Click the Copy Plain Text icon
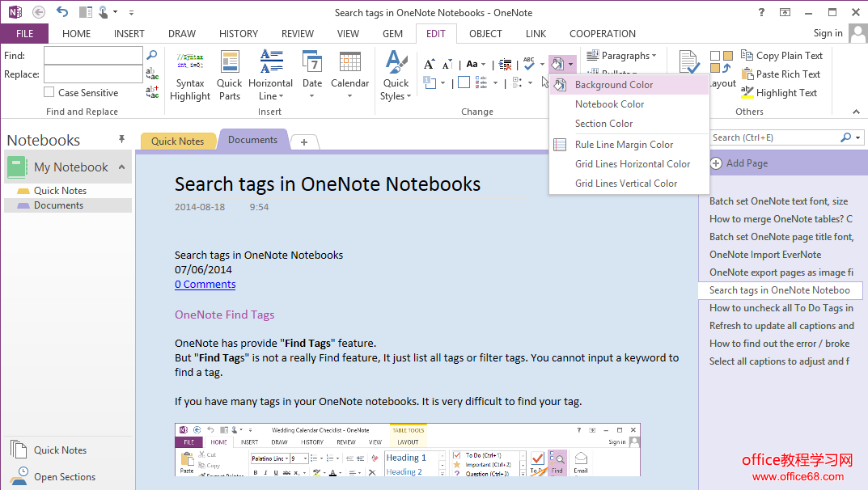Image resolution: width=868 pixels, height=490 pixels. (748, 56)
